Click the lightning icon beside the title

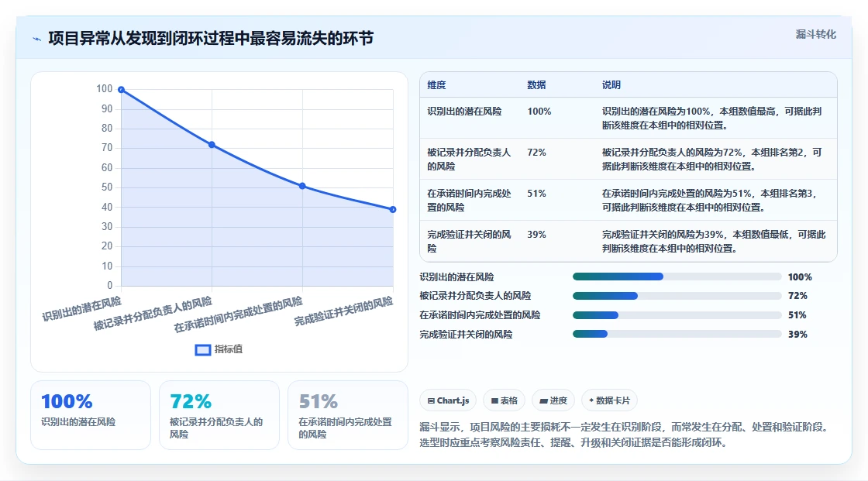tap(37, 40)
